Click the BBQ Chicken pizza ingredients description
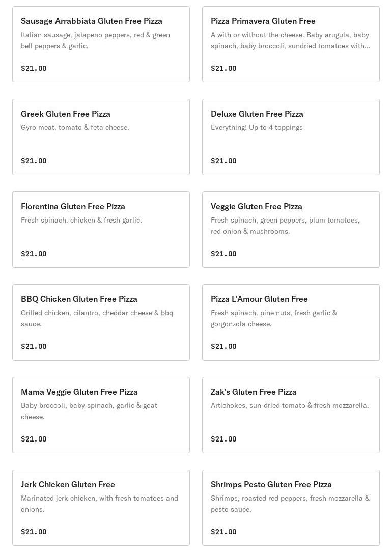Screen dimensions: 392x551 (x=97, y=318)
